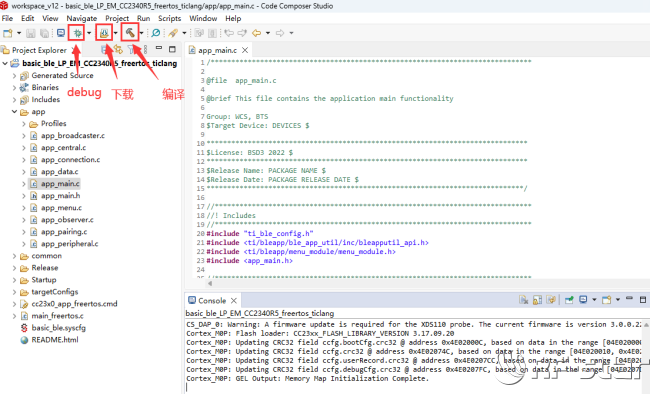The height and width of the screenshot is (394, 650).
Task: Expand the Release folder in tree
Action: point(15,268)
